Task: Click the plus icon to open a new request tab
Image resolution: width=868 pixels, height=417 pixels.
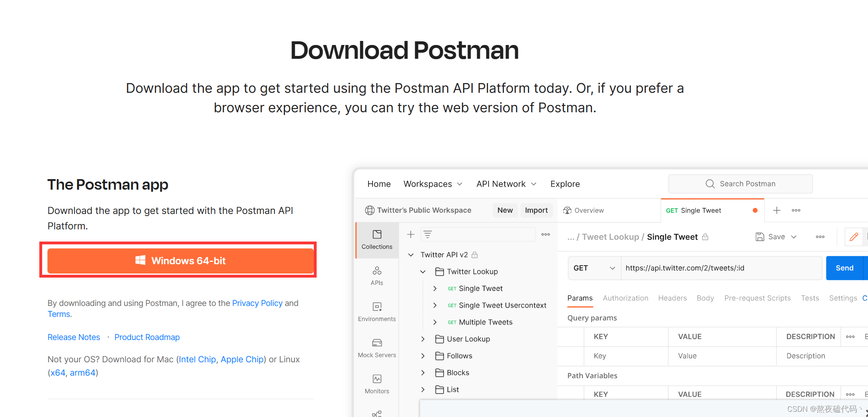Action: [777, 210]
